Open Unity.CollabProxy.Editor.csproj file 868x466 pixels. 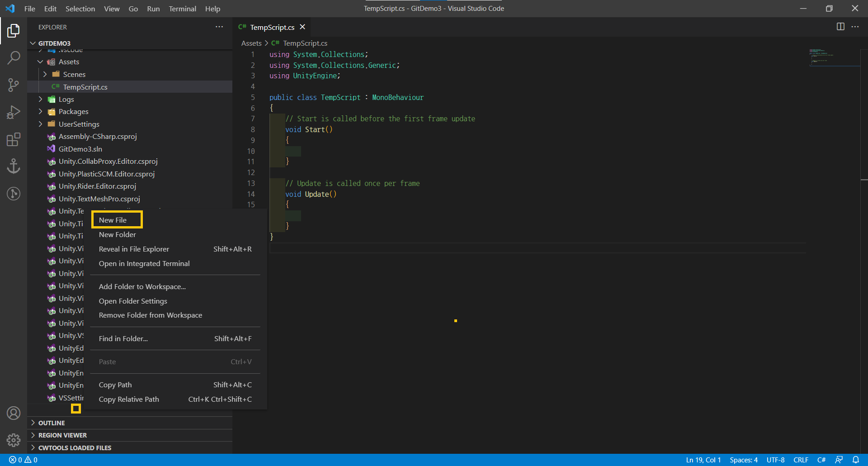[x=130, y=162]
